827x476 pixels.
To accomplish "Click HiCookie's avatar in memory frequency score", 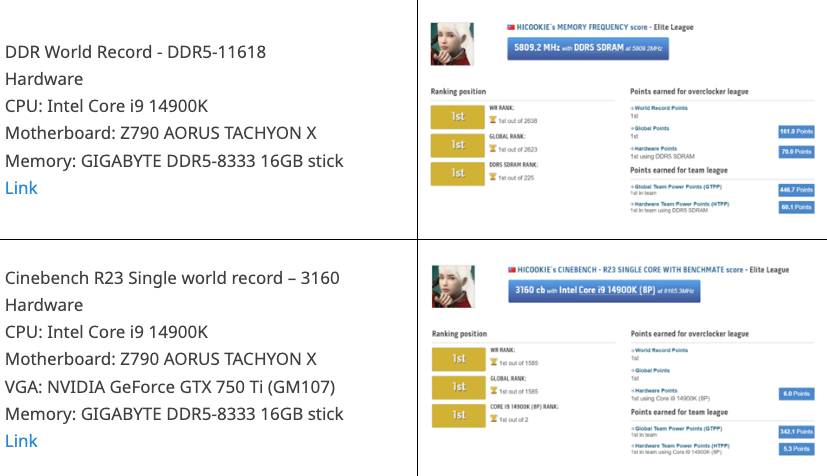I will tap(452, 44).
